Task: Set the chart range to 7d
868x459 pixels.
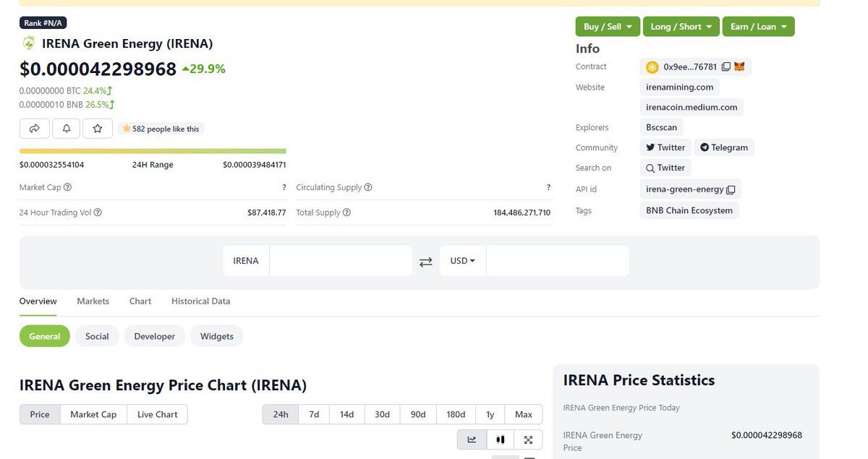Action: point(314,414)
